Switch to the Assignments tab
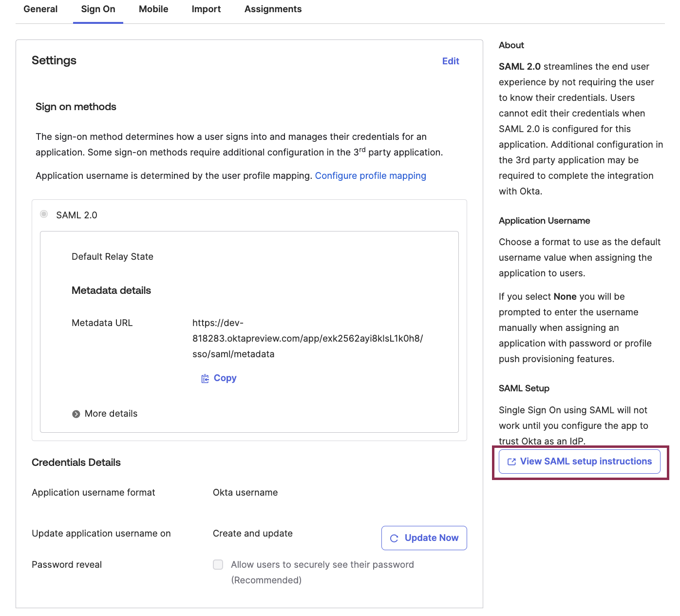 [273, 9]
